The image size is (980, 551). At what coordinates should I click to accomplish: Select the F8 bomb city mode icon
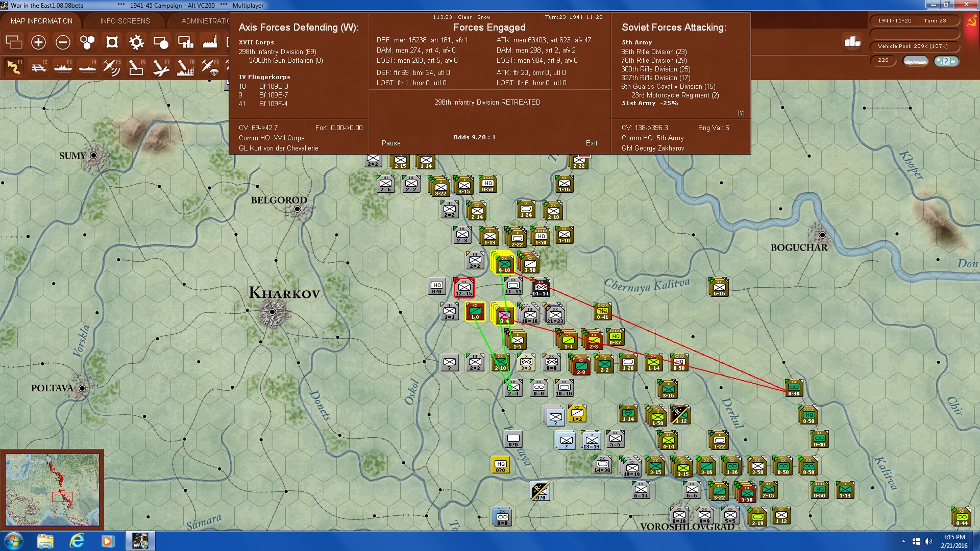185,67
